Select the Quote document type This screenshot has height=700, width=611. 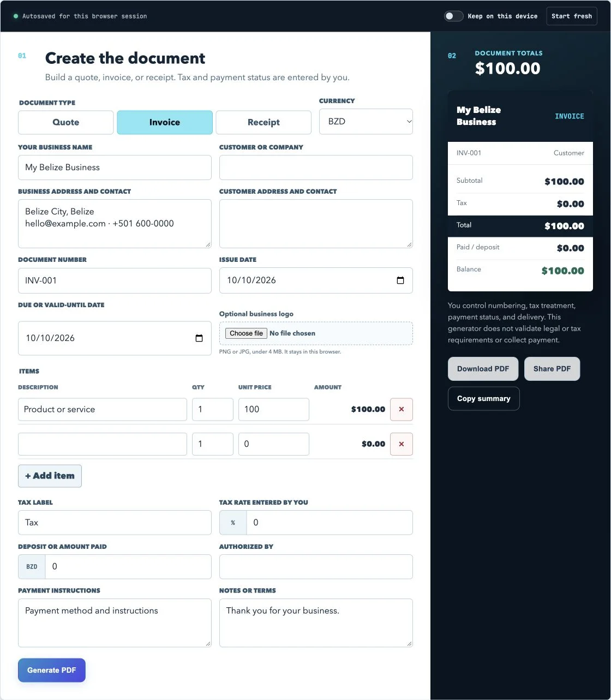pos(66,122)
